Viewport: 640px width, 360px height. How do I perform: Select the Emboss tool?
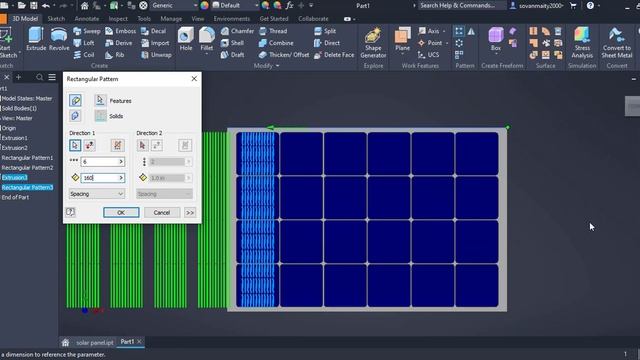click(x=120, y=31)
